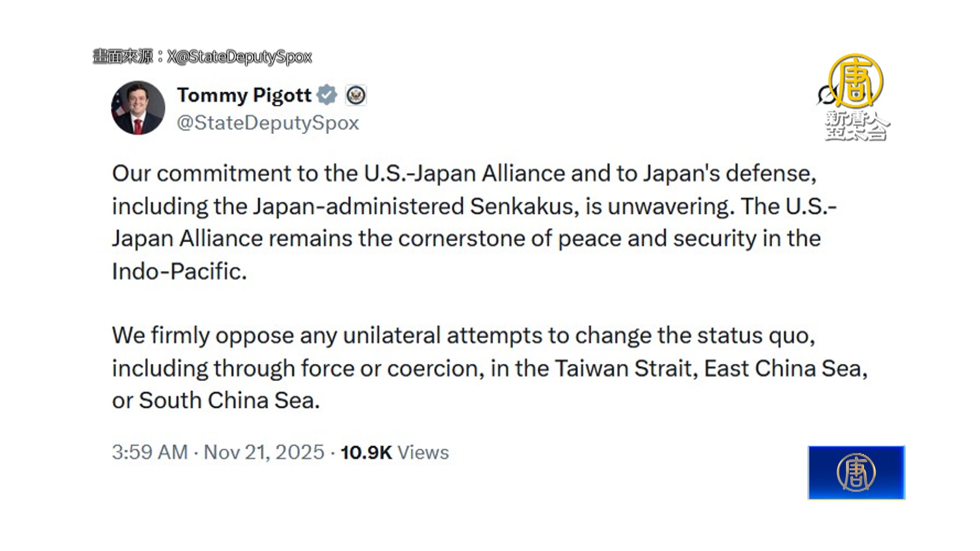Click the 新唐人亞太台 channel name text
The height and width of the screenshot is (551, 980).
[856, 126]
